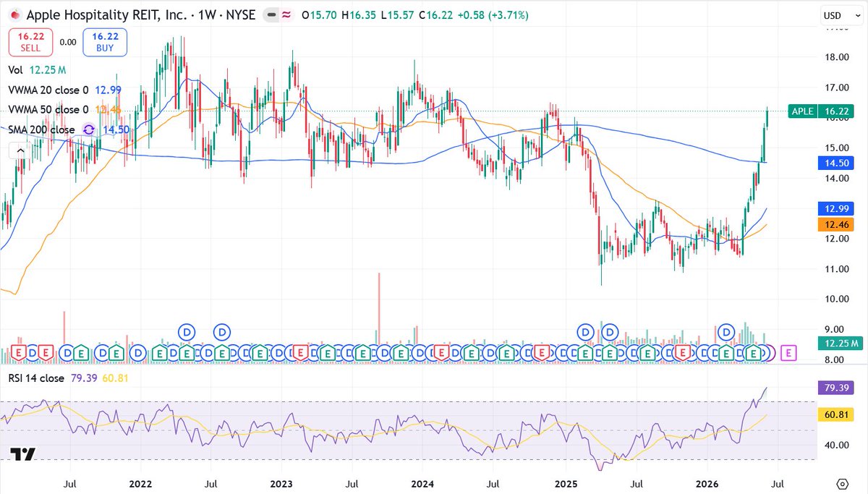Click the 17.00 price axis label
868x494 pixels.
pos(835,88)
